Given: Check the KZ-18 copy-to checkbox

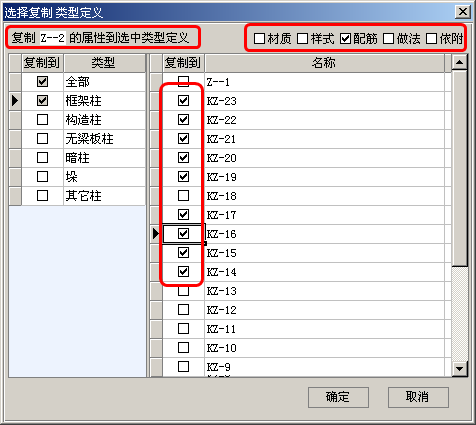Looking at the screenshot, I should [183, 196].
